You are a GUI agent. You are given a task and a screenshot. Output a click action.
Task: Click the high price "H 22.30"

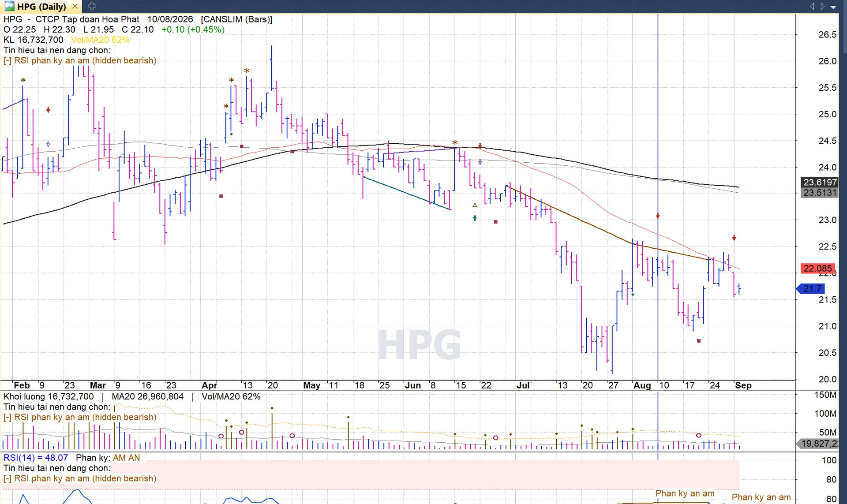pyautogui.click(x=60, y=30)
